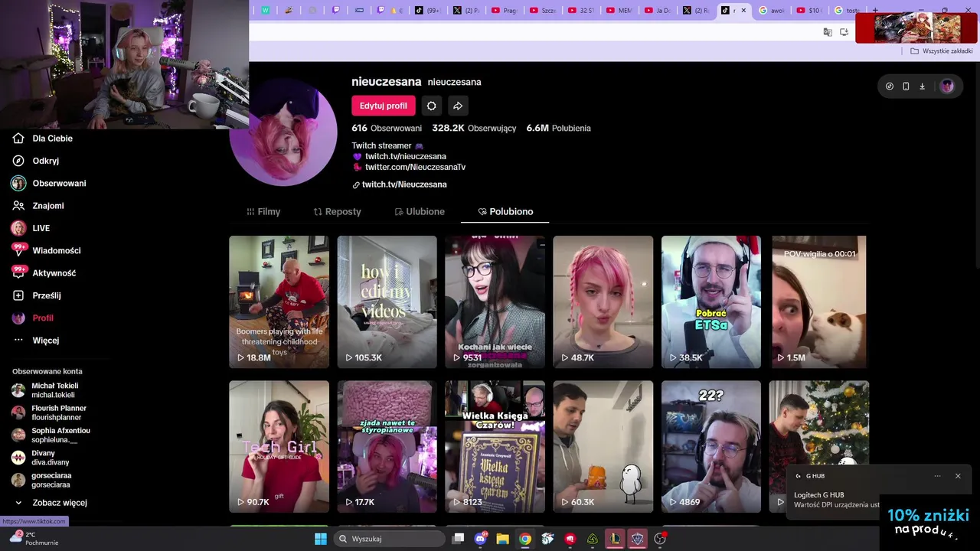Expand Zobacz więcej followed accounts

click(x=51, y=503)
